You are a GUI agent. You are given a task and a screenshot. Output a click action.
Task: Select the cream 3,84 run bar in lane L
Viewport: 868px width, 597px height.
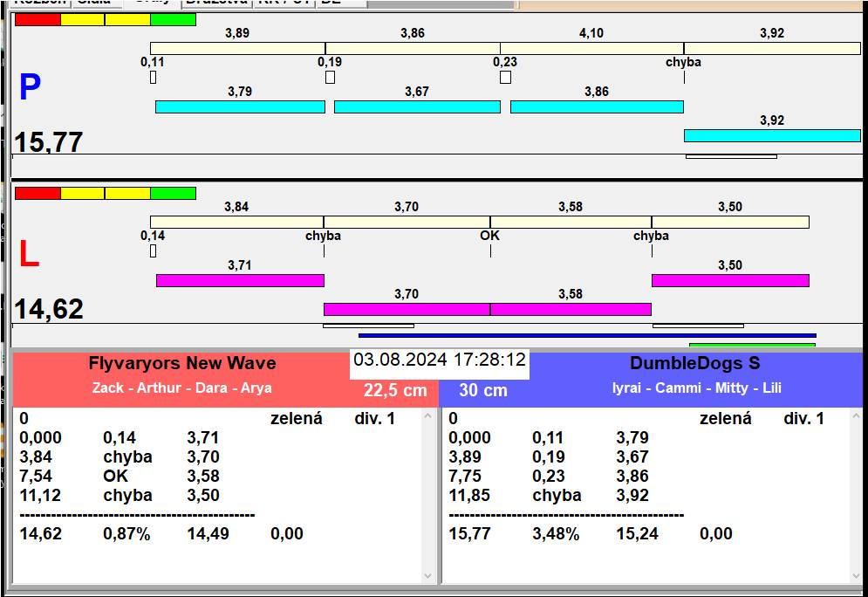pyautogui.click(x=237, y=222)
